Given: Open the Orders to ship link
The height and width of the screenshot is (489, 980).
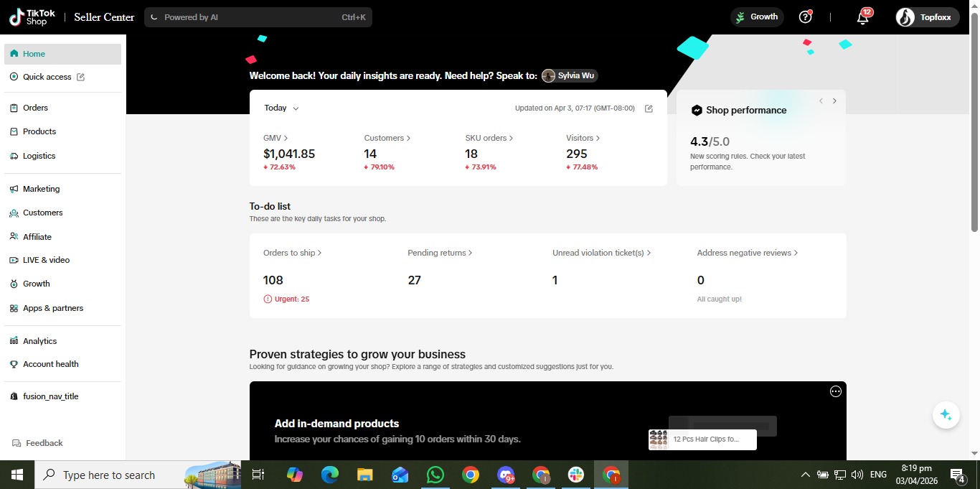Looking at the screenshot, I should click(x=292, y=253).
